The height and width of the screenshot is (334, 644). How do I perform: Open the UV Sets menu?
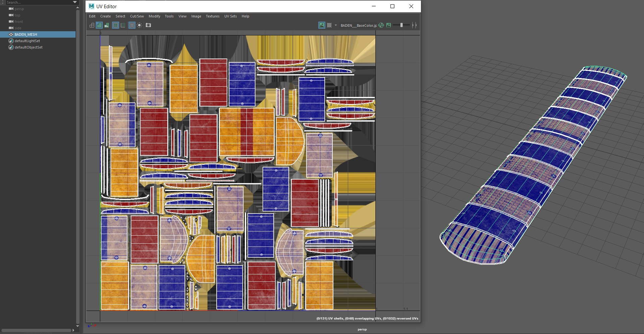click(230, 16)
